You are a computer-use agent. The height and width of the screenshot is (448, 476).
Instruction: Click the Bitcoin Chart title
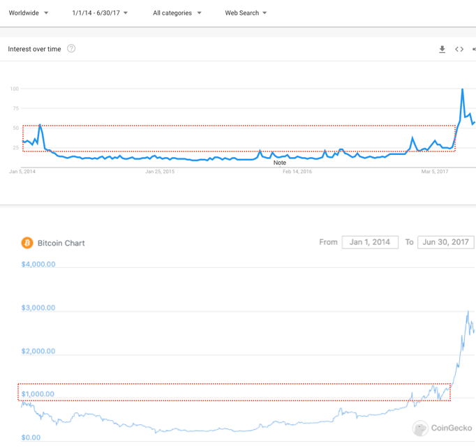[x=61, y=243]
